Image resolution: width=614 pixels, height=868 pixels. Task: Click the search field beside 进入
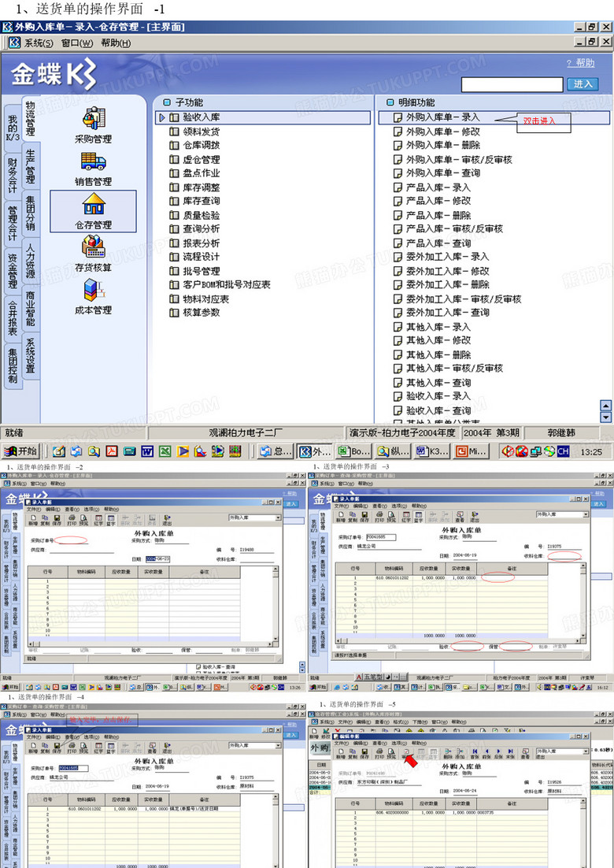[512, 84]
